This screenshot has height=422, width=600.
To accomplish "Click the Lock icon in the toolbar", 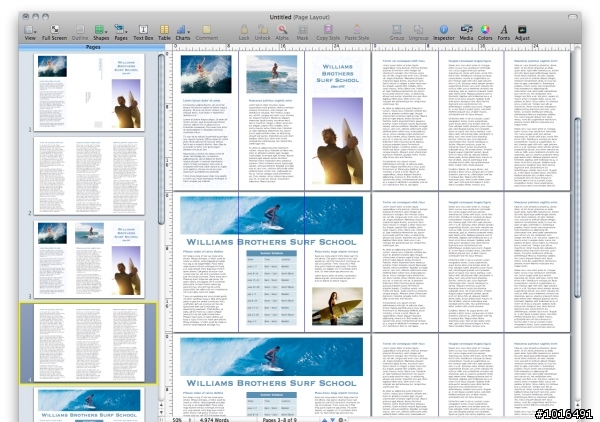I will (244, 33).
